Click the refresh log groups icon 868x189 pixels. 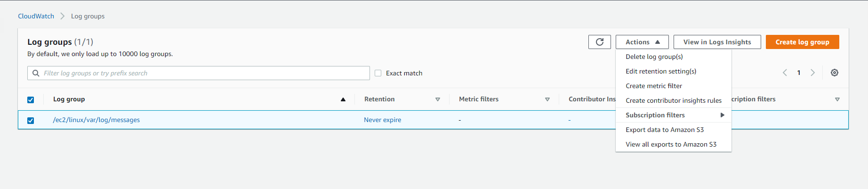click(x=599, y=42)
